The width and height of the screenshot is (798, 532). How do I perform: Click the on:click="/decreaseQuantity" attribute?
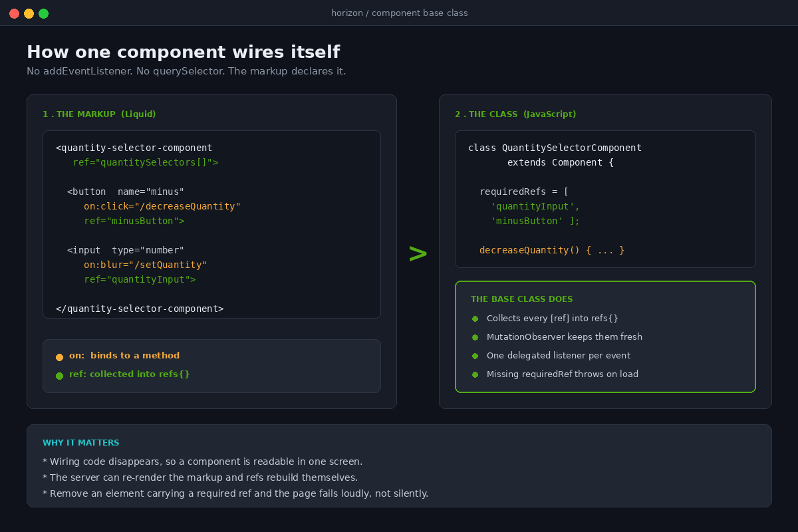(162, 206)
